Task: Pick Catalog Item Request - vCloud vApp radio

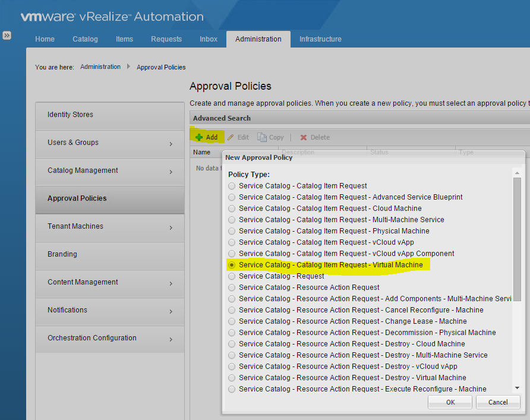Action: (232, 242)
